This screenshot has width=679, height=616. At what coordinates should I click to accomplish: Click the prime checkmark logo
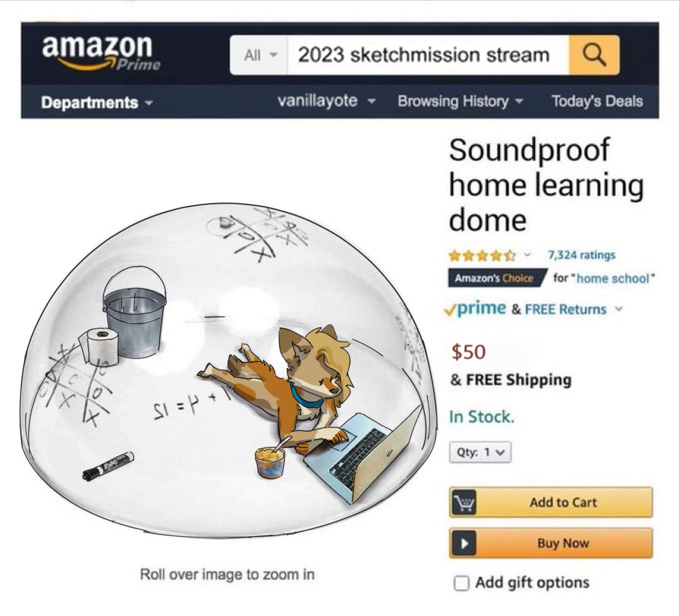(x=474, y=309)
